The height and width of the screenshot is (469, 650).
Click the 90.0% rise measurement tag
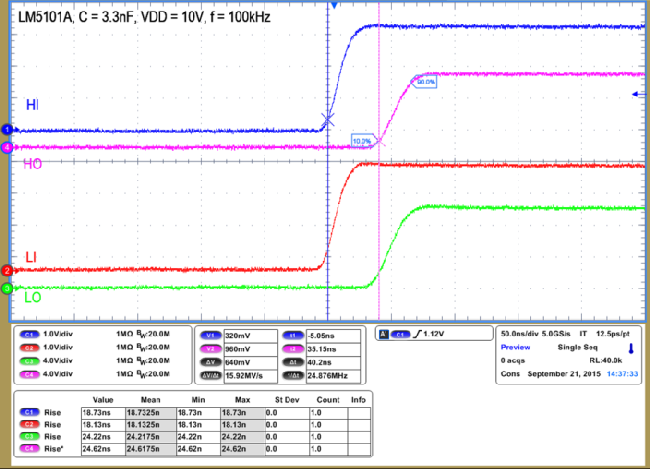click(x=424, y=82)
